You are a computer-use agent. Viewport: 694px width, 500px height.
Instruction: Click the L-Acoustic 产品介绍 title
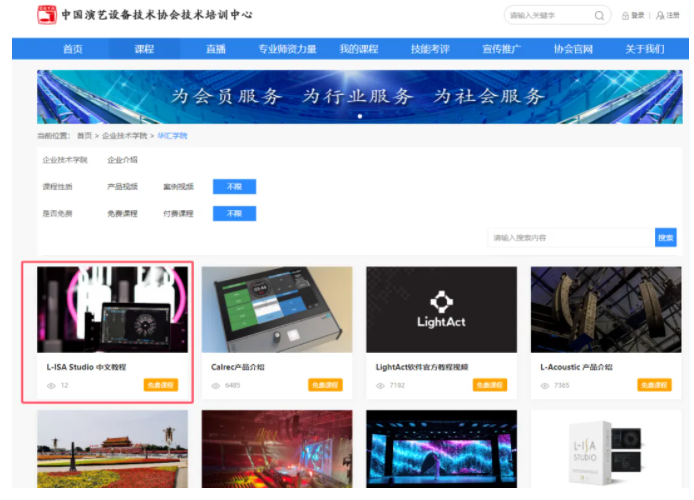pos(576,367)
